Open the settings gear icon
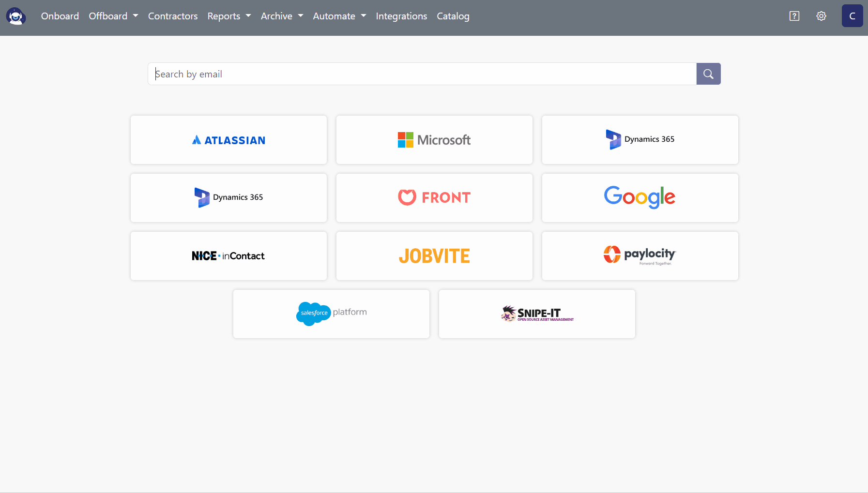The width and height of the screenshot is (868, 493). (x=821, y=16)
